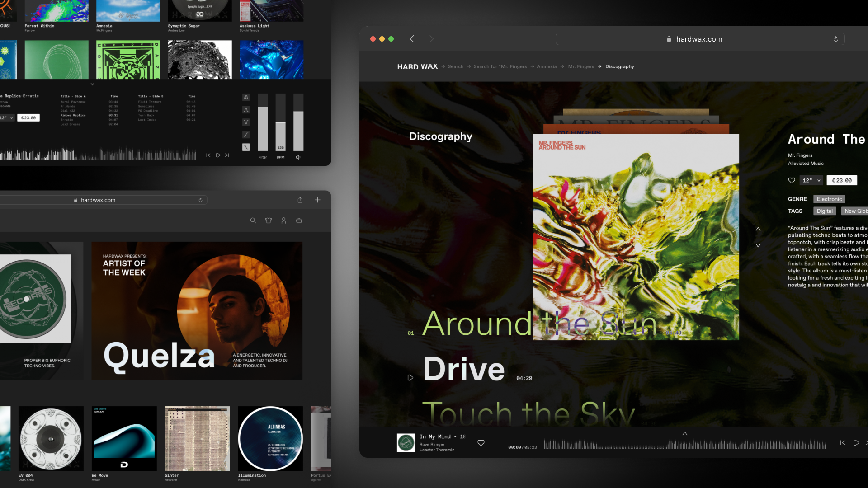Select the double-peak filter shape icon
This screenshot has width=868, height=488.
pos(246,97)
